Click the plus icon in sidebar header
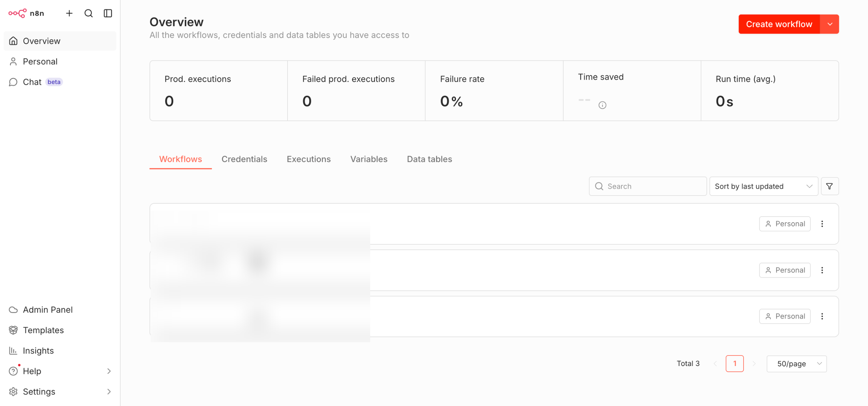Image resolution: width=868 pixels, height=406 pixels. (x=69, y=13)
